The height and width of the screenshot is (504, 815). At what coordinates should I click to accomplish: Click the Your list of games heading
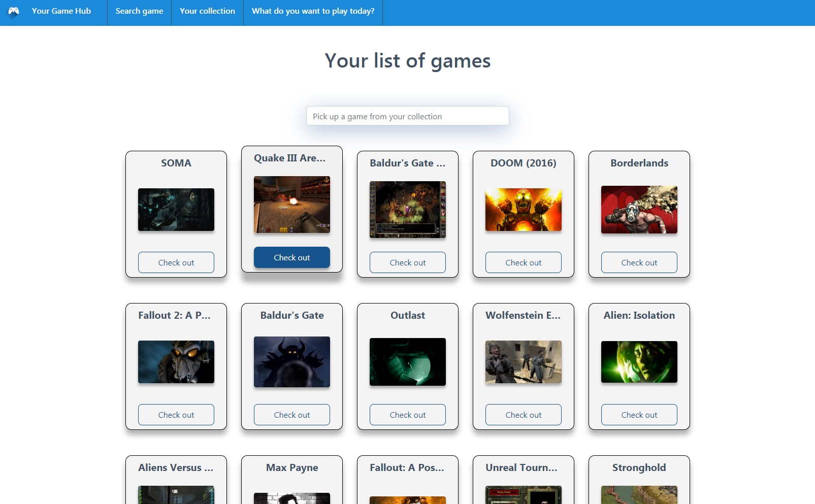click(x=408, y=60)
